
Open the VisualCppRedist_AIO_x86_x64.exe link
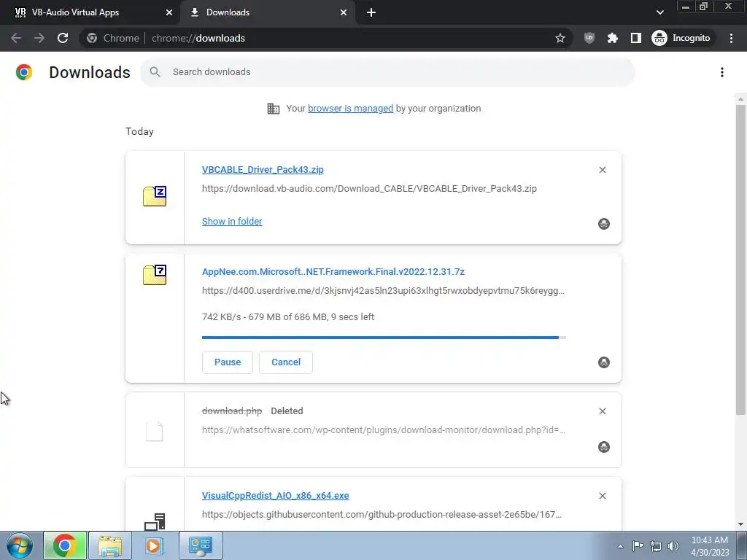pyautogui.click(x=275, y=496)
